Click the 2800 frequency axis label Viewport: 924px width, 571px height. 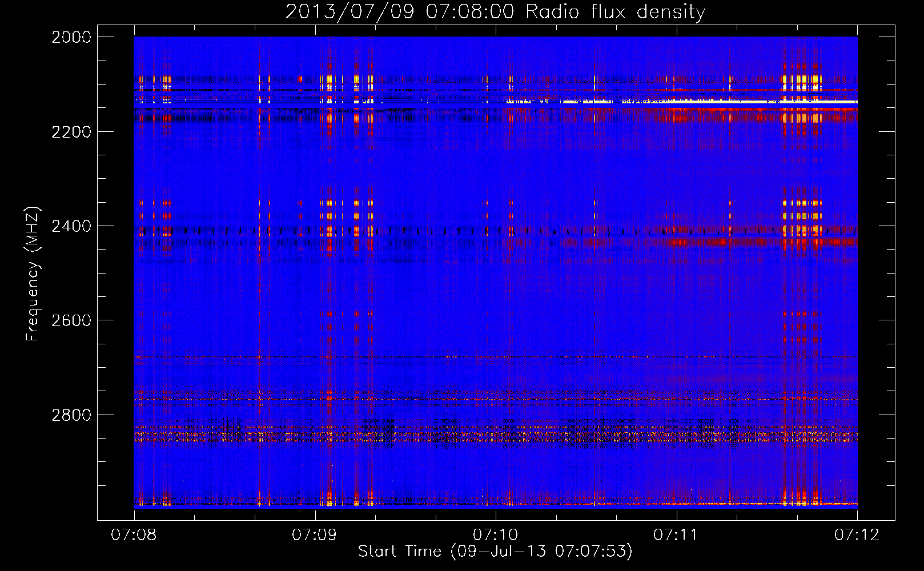tap(71, 415)
